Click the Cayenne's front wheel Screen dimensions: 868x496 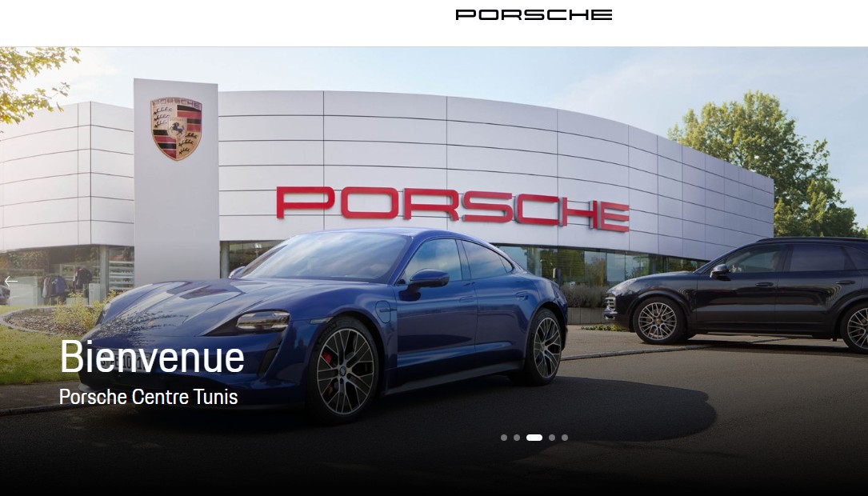point(657,321)
